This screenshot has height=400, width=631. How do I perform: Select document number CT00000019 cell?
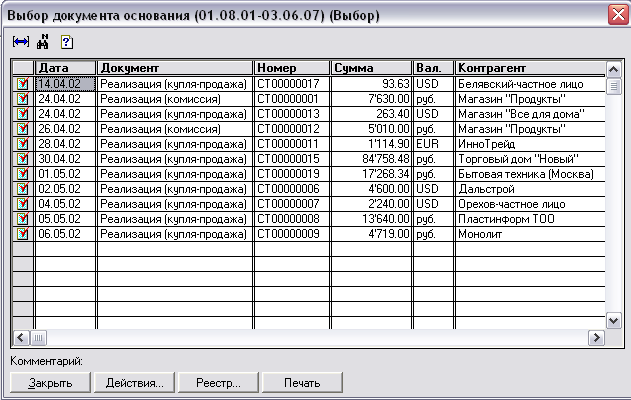pyautogui.click(x=292, y=174)
